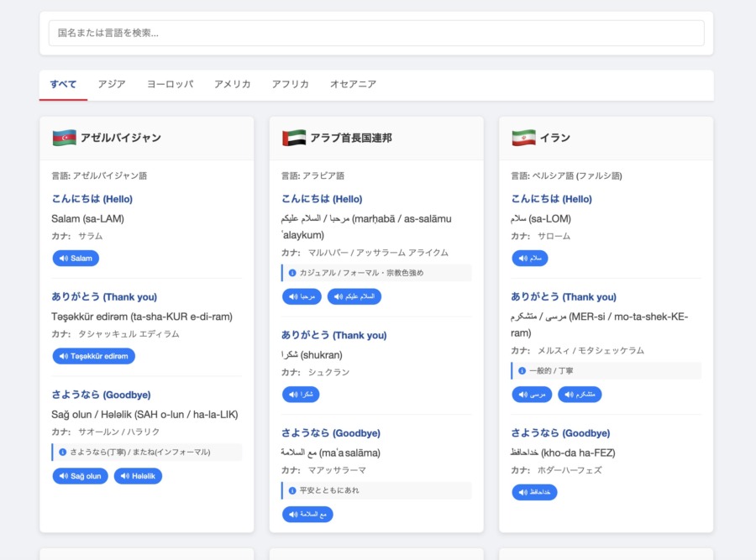Play مع السلامة goodbye audio
The height and width of the screenshot is (560, 756).
click(x=307, y=514)
